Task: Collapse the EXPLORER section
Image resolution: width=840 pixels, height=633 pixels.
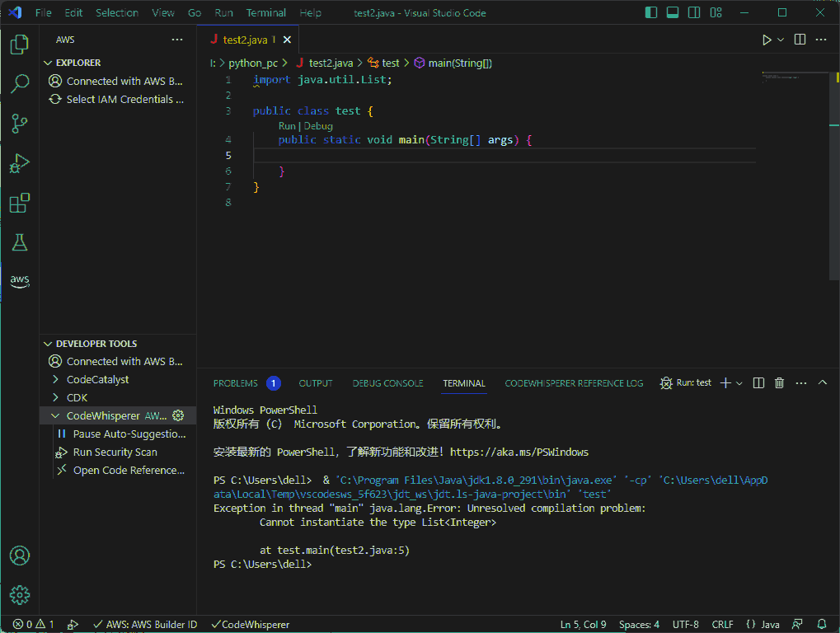Action: click(48, 63)
